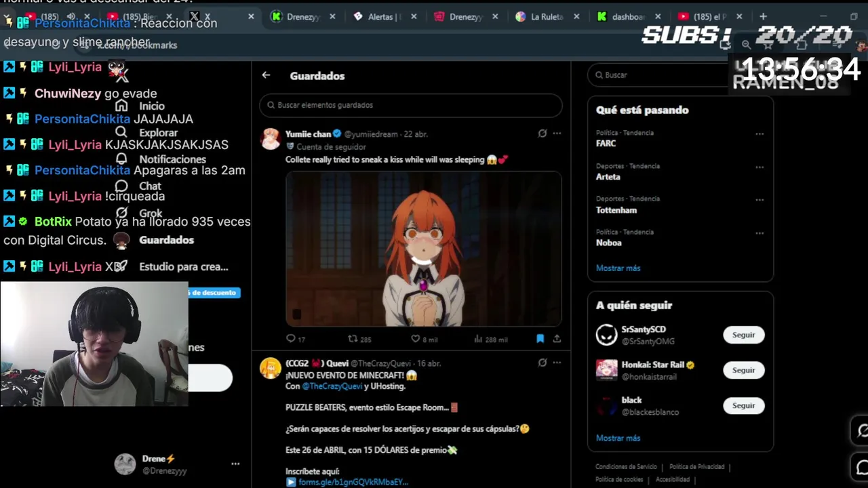Open the more menu on Yumiie chan's post
The width and height of the screenshot is (868, 488).
click(557, 134)
